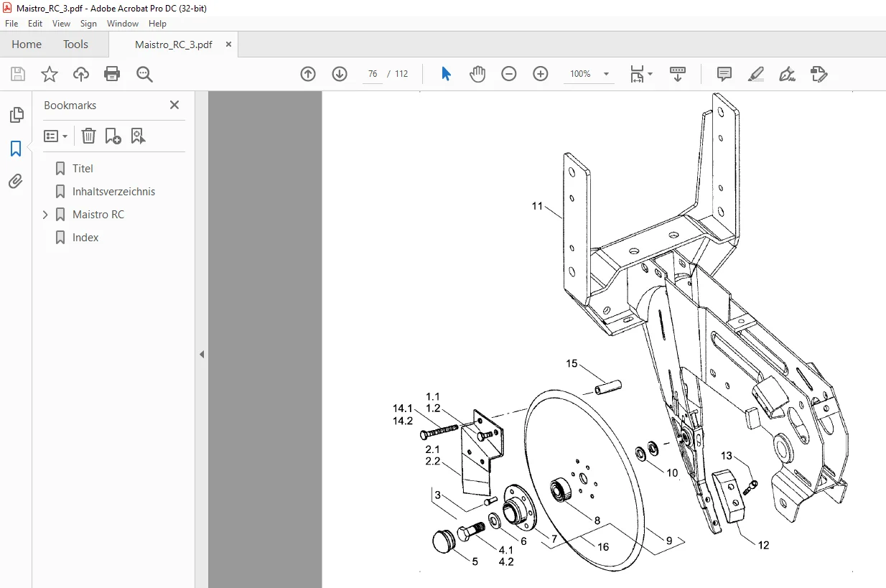Click the stamp tool icon
This screenshot has height=588, width=886.
click(819, 74)
